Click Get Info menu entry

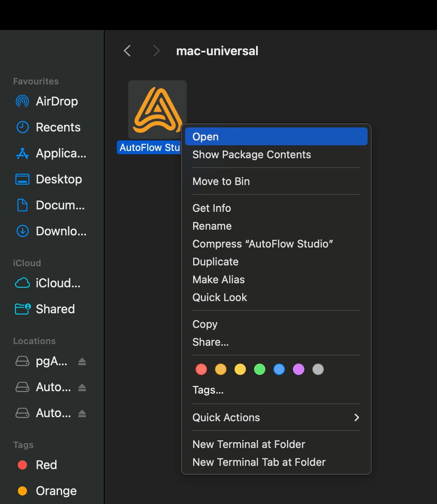coord(212,208)
